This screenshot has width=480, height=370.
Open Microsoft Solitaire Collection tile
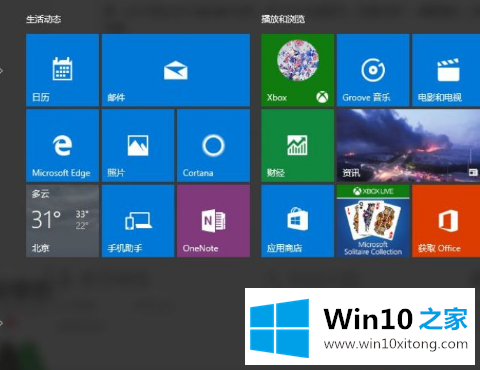coord(373,221)
